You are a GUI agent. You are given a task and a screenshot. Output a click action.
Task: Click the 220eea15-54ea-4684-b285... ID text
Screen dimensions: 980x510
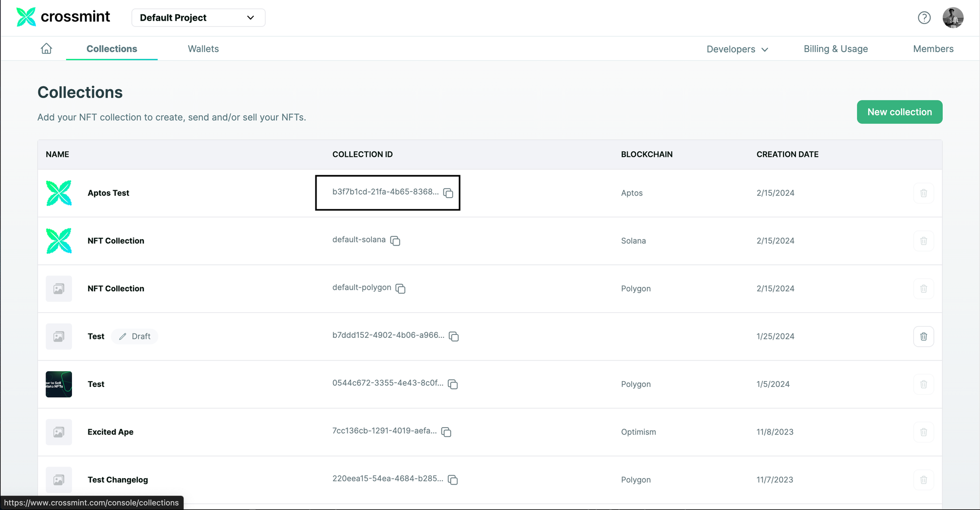click(388, 478)
